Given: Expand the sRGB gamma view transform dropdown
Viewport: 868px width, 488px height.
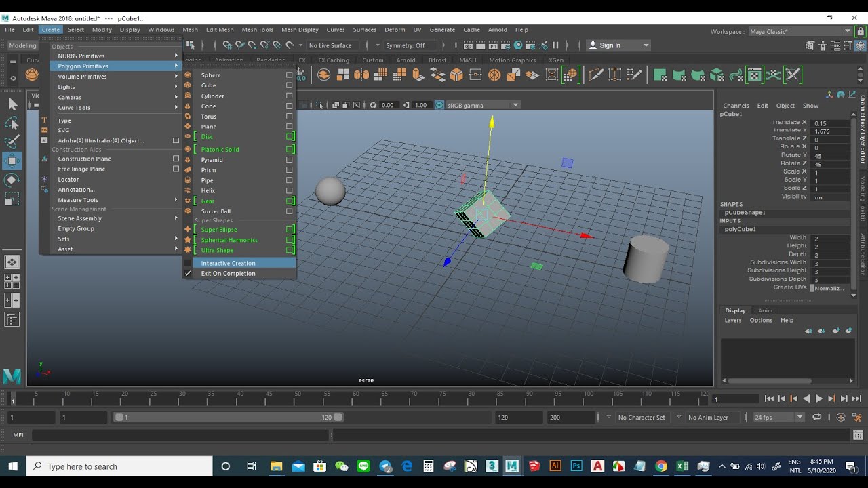Looking at the screenshot, I should 484,105.
